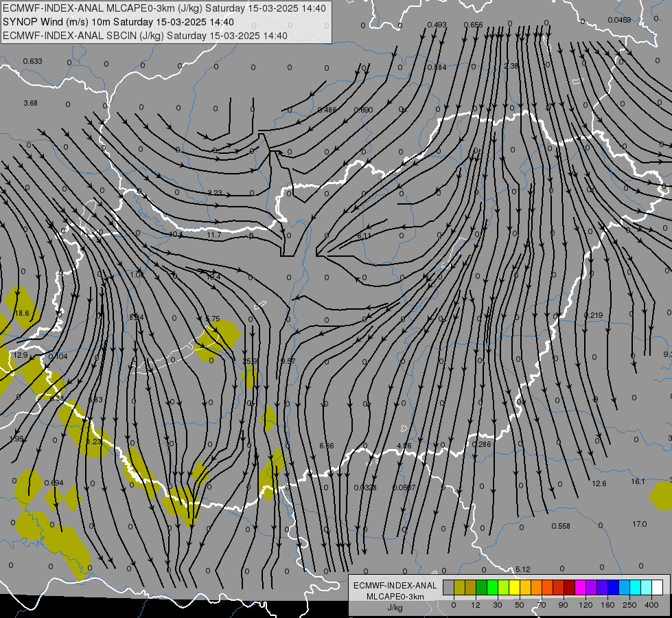Click the legend scale value 160

[607, 605]
